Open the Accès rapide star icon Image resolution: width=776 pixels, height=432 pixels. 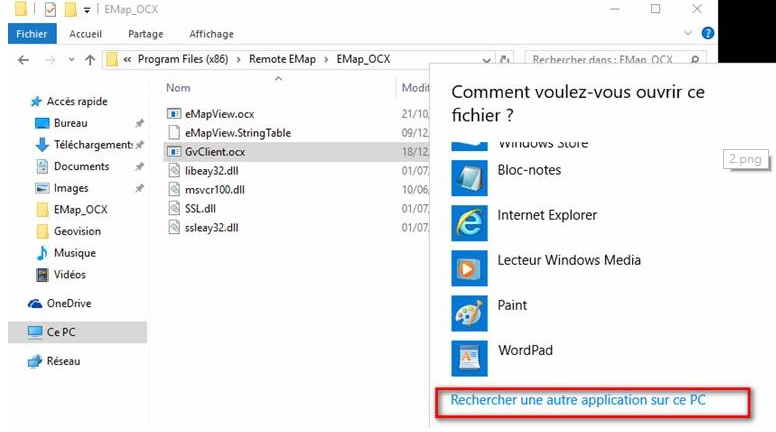tap(36, 101)
